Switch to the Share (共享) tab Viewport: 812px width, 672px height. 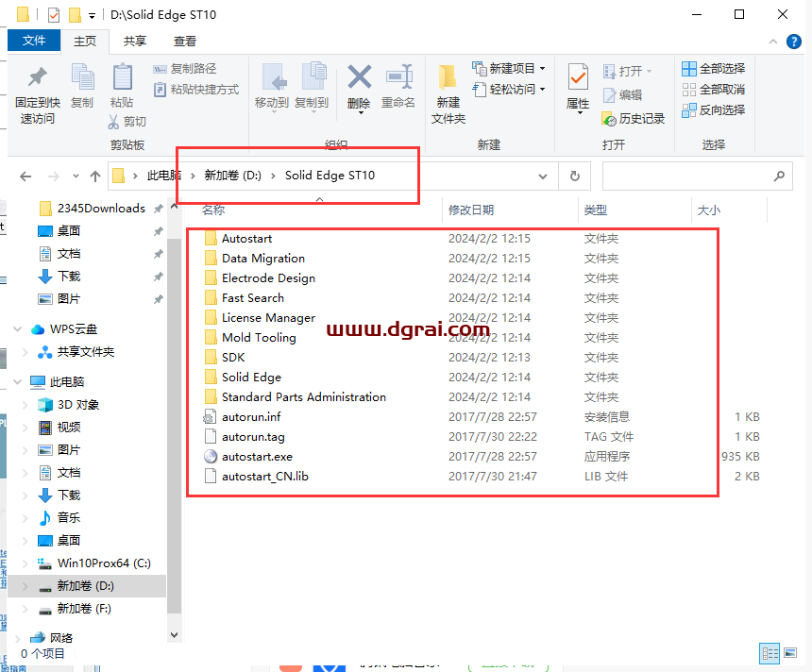pyautogui.click(x=135, y=41)
